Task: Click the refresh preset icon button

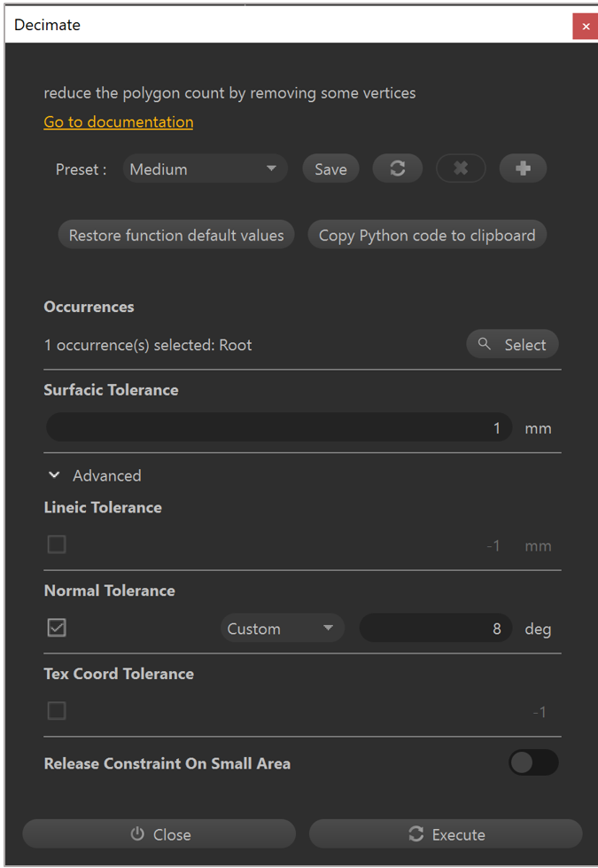Action: tap(398, 168)
